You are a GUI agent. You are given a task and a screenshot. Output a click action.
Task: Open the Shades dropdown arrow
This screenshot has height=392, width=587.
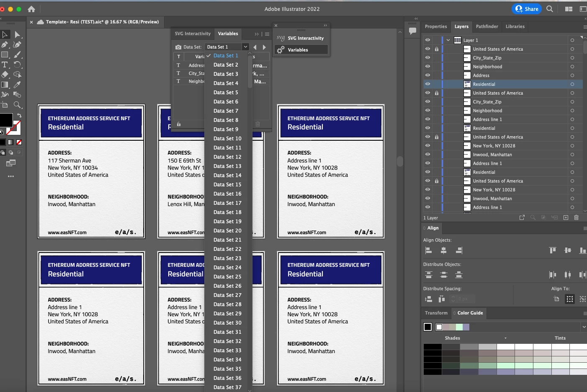[x=505, y=338]
